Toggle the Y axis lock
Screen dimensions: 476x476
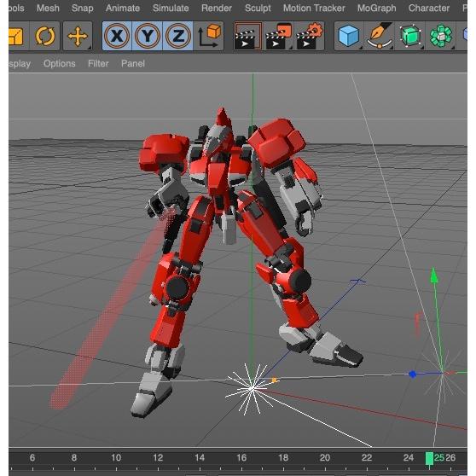[x=148, y=36]
